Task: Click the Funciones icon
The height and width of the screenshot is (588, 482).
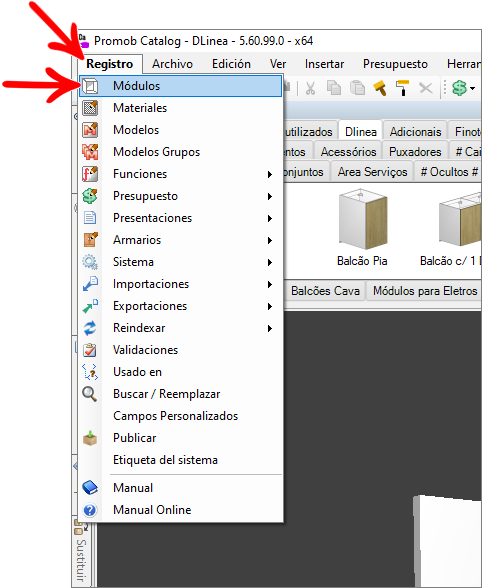Action: tap(90, 174)
